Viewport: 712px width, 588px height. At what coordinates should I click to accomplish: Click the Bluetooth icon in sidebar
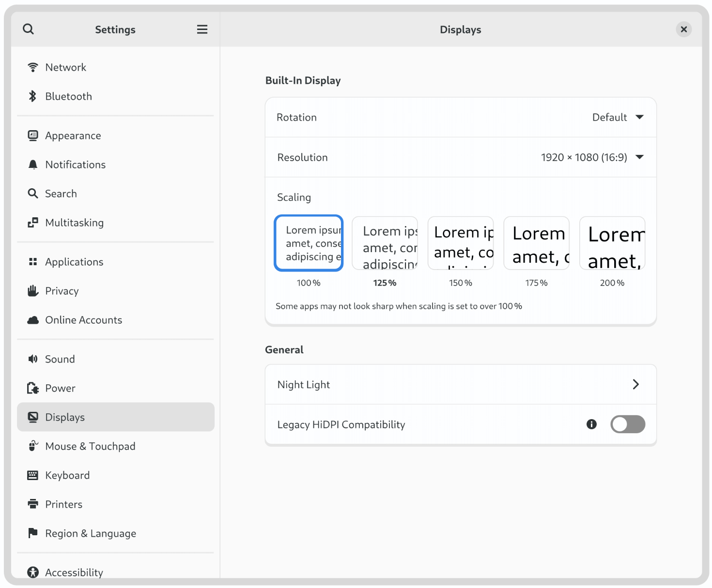(32, 96)
